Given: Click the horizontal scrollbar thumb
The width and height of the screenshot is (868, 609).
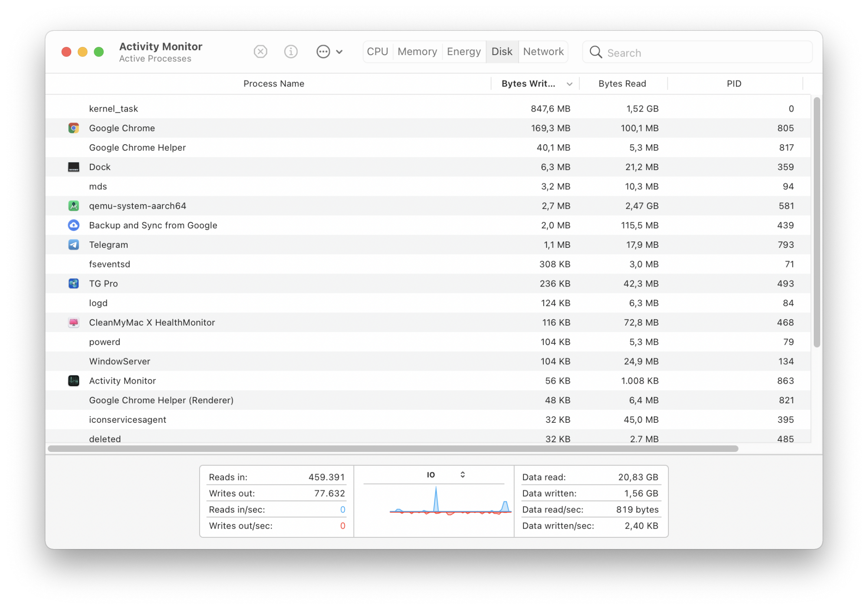Looking at the screenshot, I should pos(393,448).
